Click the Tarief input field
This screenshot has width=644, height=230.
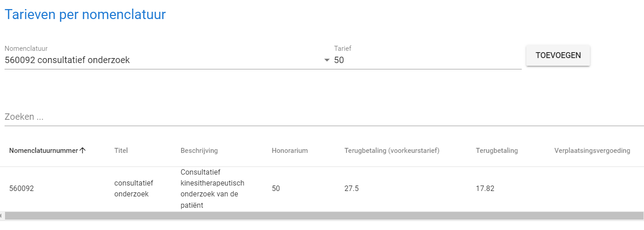pos(427,60)
